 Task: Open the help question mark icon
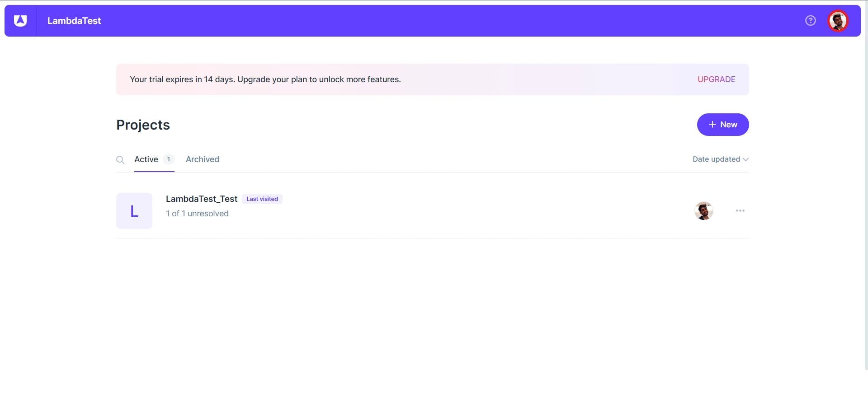click(810, 21)
